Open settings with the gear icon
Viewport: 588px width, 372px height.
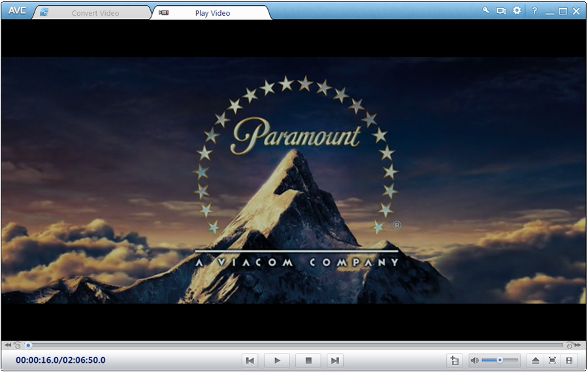coord(517,10)
